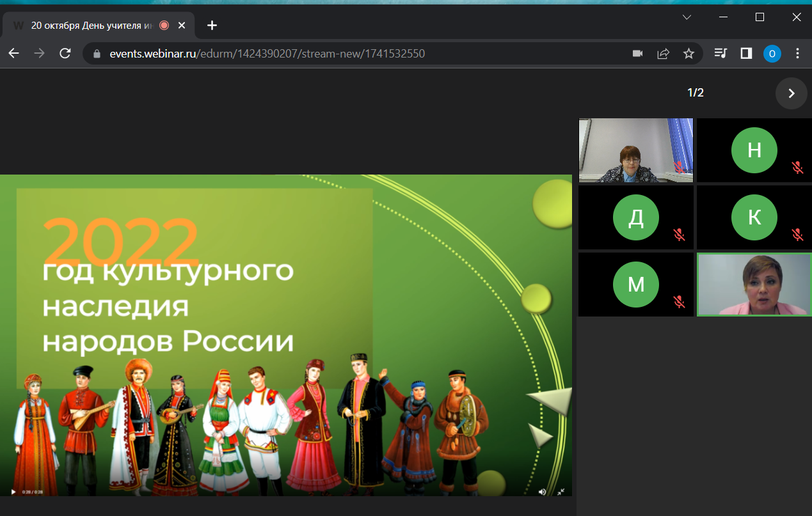Image resolution: width=812 pixels, height=516 pixels.
Task: Click muted microphone icon on top webcam tile
Action: tap(680, 168)
